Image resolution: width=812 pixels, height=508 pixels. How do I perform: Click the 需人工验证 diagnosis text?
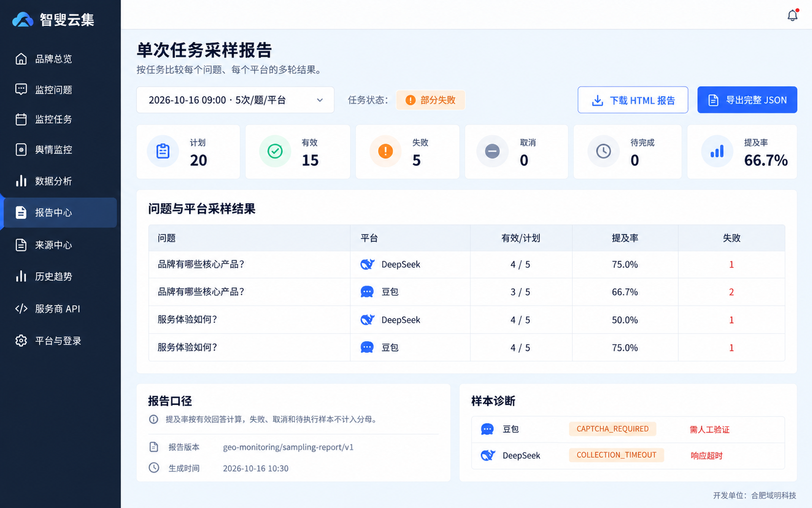click(710, 430)
